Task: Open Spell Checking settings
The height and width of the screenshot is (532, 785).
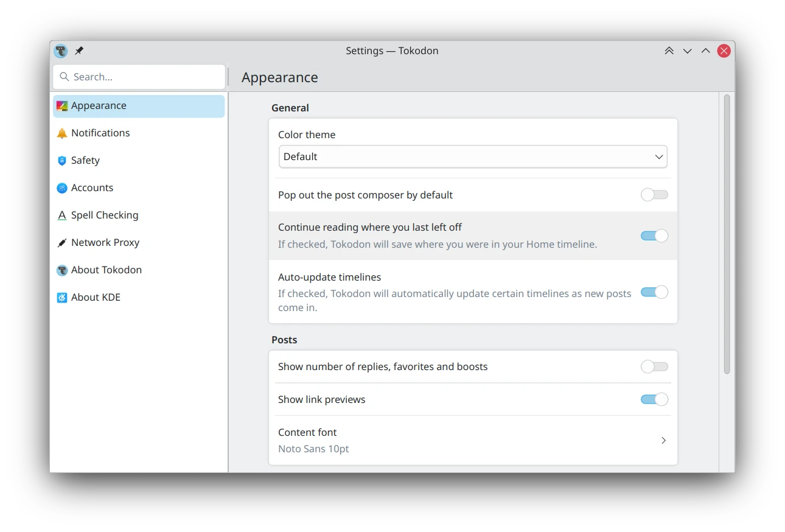Action: point(139,215)
